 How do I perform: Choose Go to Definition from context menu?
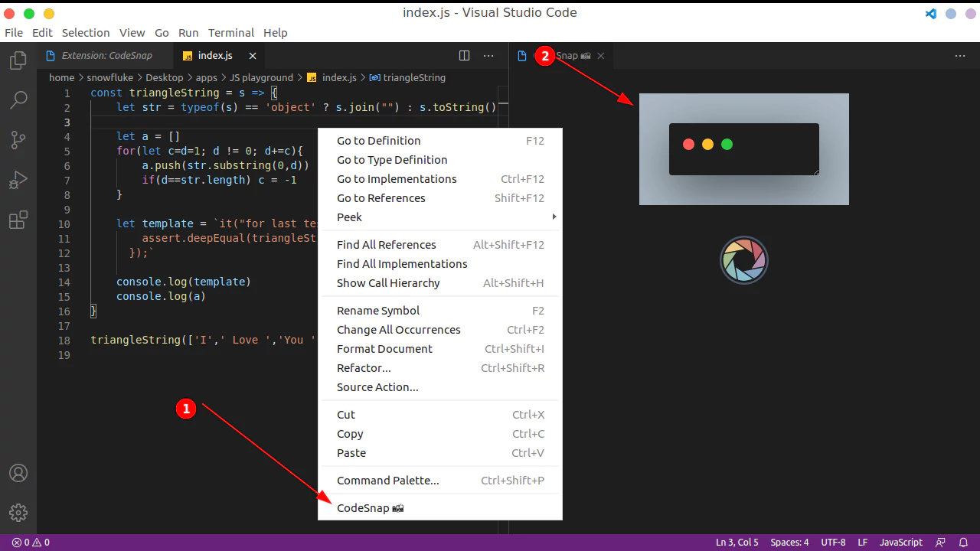pos(440,141)
